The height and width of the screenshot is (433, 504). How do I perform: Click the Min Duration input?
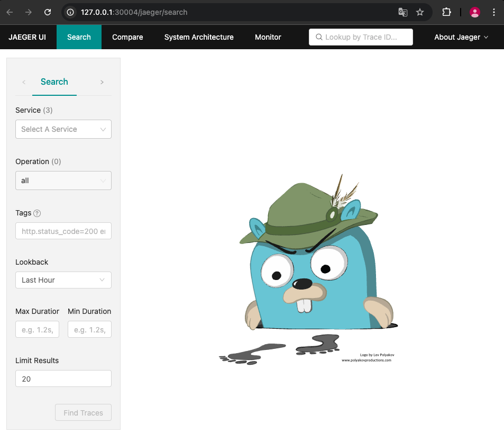(x=89, y=329)
